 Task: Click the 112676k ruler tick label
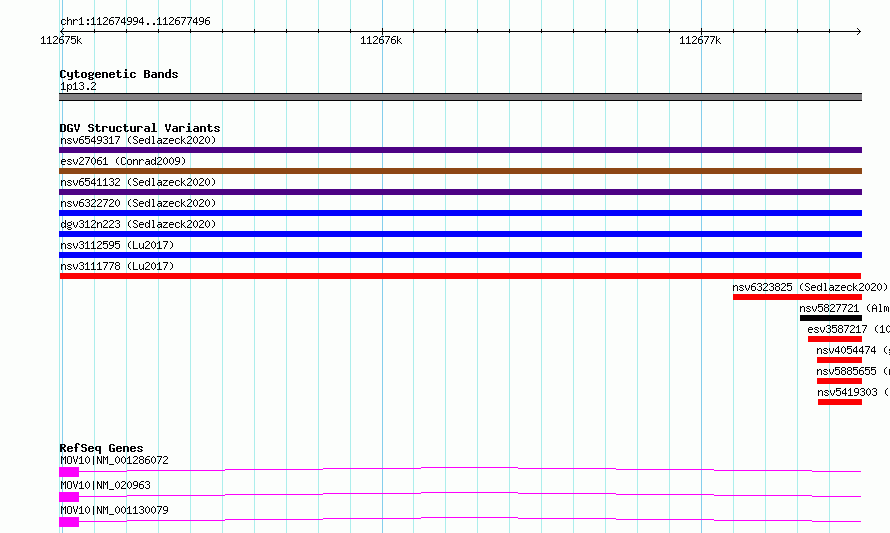(381, 40)
